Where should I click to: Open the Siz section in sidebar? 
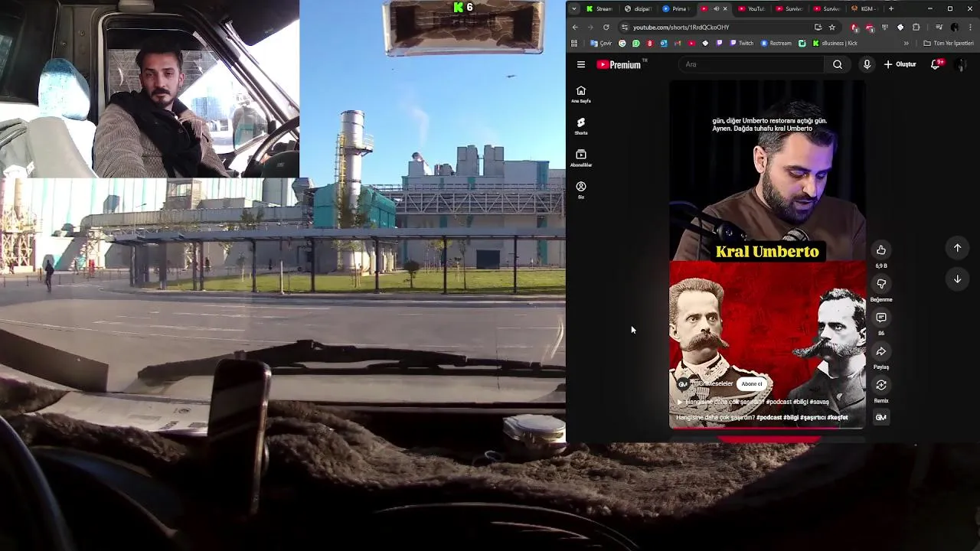[581, 191]
